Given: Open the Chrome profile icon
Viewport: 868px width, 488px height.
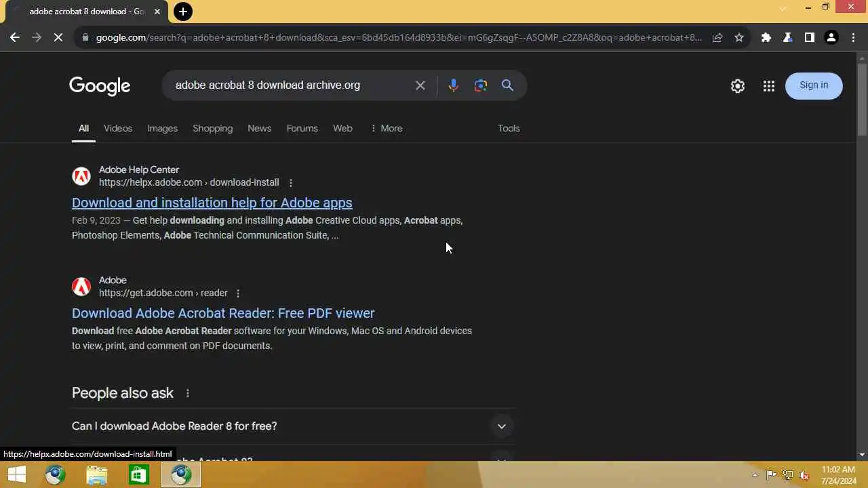Looking at the screenshot, I should 831,38.
